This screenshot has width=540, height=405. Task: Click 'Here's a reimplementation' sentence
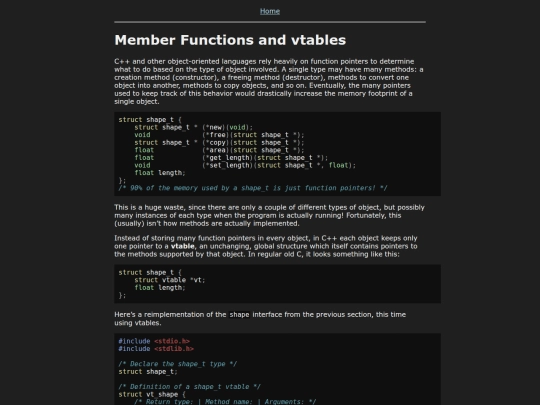coord(260,319)
